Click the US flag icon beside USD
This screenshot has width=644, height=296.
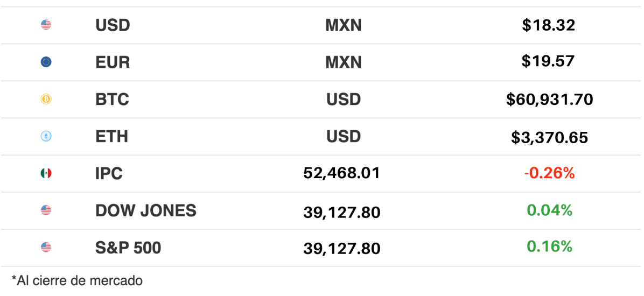click(46, 25)
